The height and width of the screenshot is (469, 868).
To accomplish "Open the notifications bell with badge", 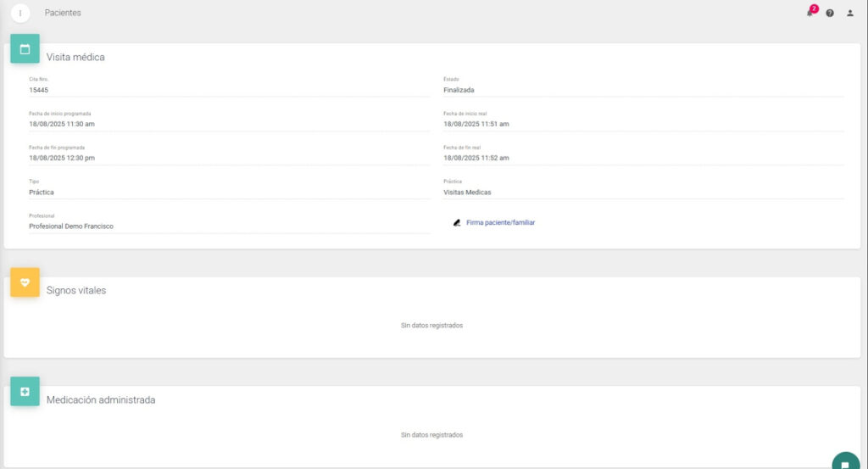I will [810, 13].
